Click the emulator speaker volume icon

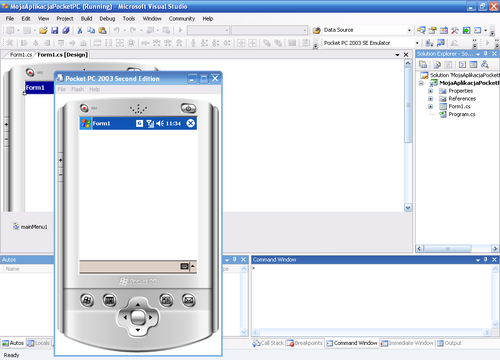click(160, 123)
